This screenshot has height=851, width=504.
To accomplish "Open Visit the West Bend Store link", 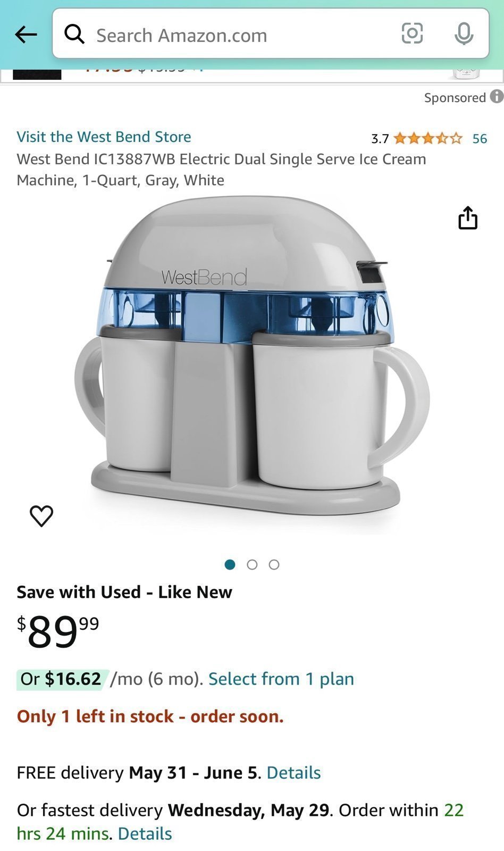I will pyautogui.click(x=104, y=137).
